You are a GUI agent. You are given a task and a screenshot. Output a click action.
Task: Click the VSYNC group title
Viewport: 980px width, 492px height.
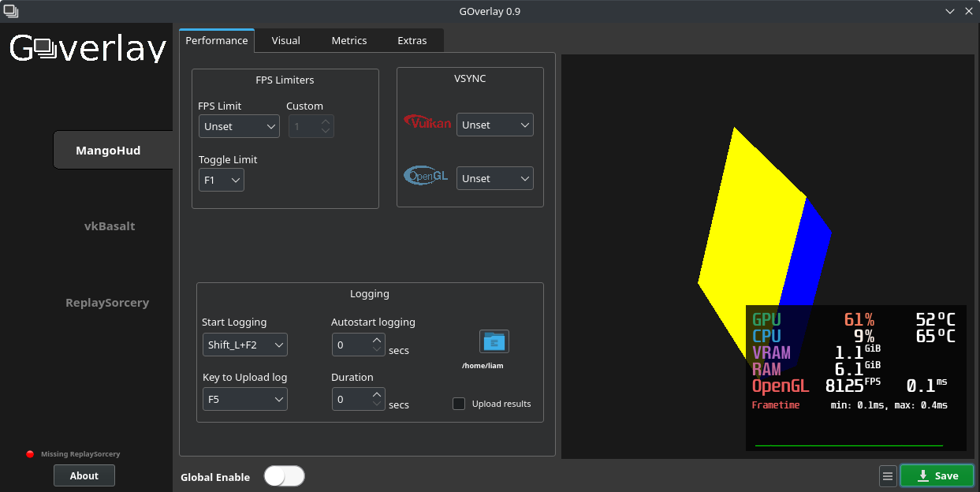[470, 78]
